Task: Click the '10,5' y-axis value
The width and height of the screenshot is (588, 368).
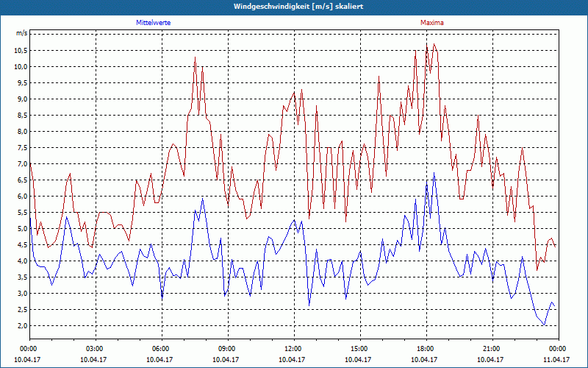Action: [21, 51]
